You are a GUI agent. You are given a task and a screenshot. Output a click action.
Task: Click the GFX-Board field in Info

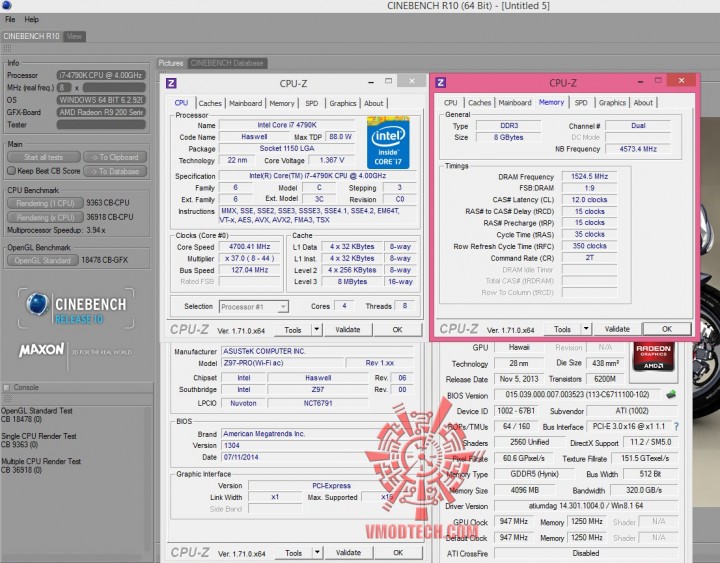coord(101,112)
